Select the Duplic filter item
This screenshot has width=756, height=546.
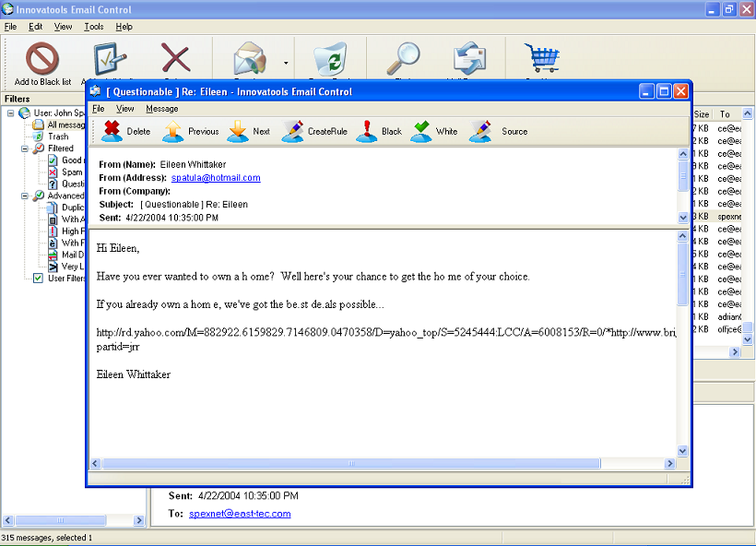coord(72,208)
